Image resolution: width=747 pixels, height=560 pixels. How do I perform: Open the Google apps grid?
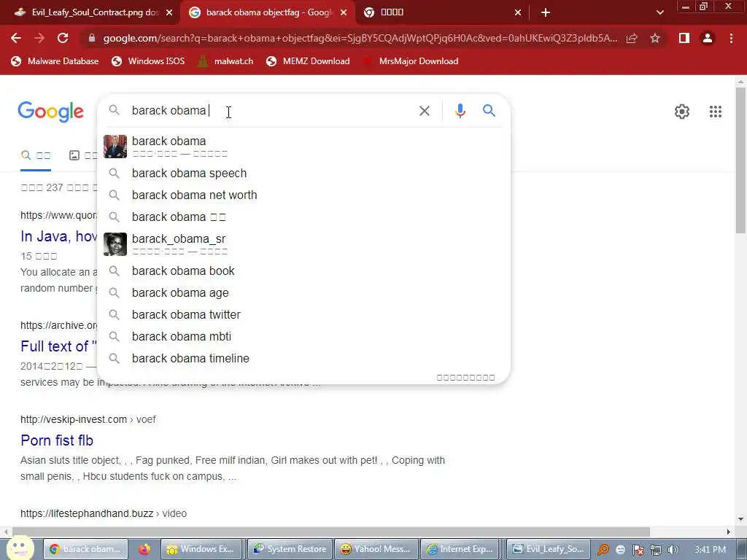715,112
